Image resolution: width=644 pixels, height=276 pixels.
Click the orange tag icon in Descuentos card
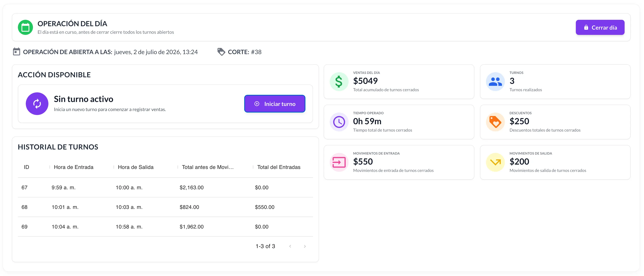(x=495, y=122)
